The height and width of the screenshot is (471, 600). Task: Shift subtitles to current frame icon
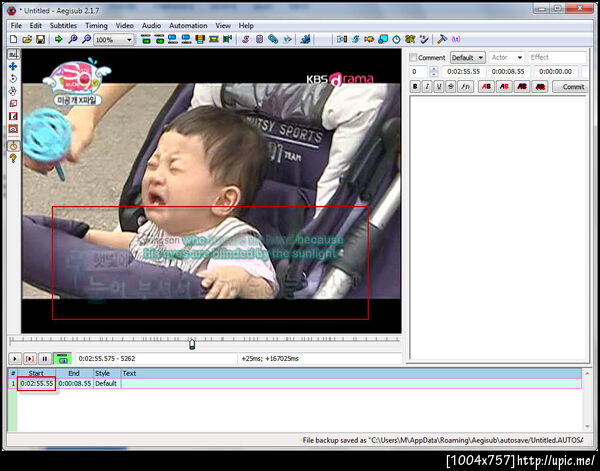click(228, 39)
